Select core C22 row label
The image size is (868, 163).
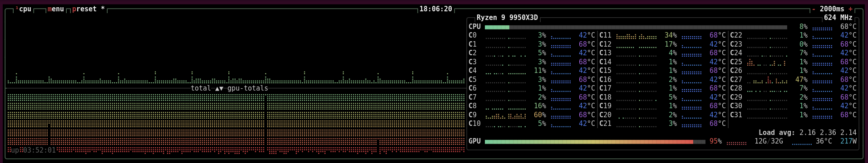736,35
